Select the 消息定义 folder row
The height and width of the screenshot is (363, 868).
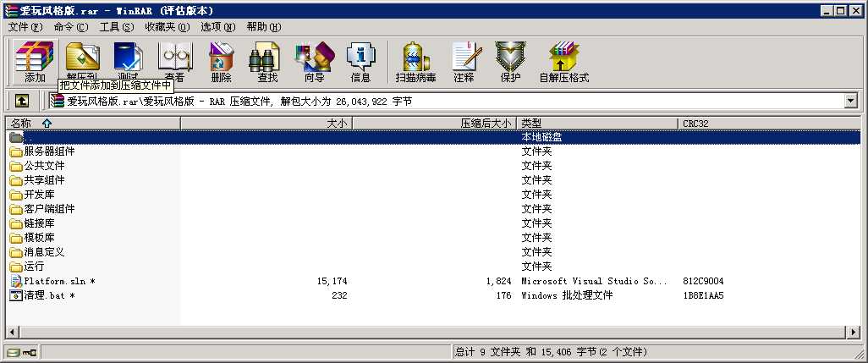[x=433, y=252]
